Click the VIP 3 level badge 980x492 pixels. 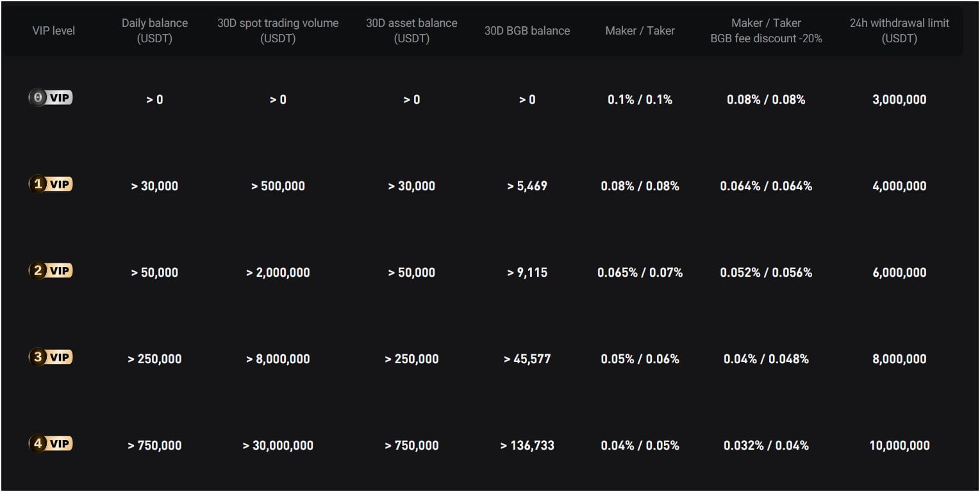(x=51, y=357)
